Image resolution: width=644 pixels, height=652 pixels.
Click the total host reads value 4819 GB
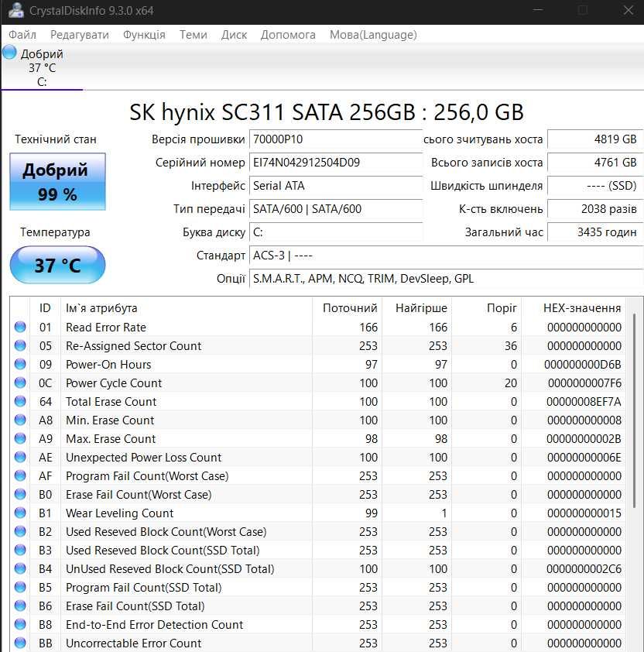pos(595,139)
